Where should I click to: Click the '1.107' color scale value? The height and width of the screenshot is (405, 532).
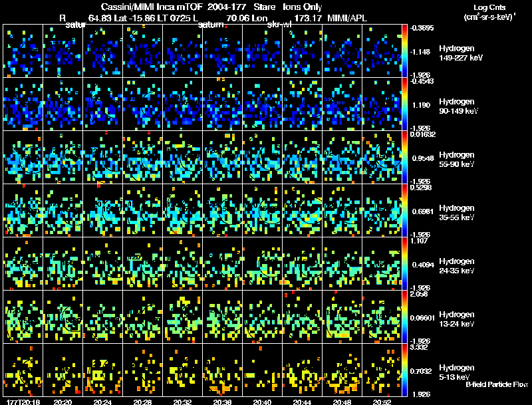[x=419, y=241]
